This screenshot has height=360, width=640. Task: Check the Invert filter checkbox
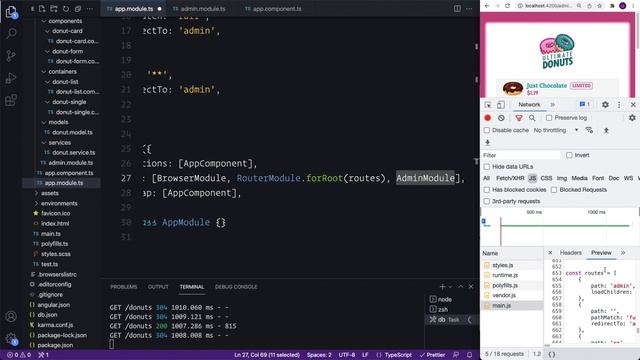pyautogui.click(x=569, y=155)
